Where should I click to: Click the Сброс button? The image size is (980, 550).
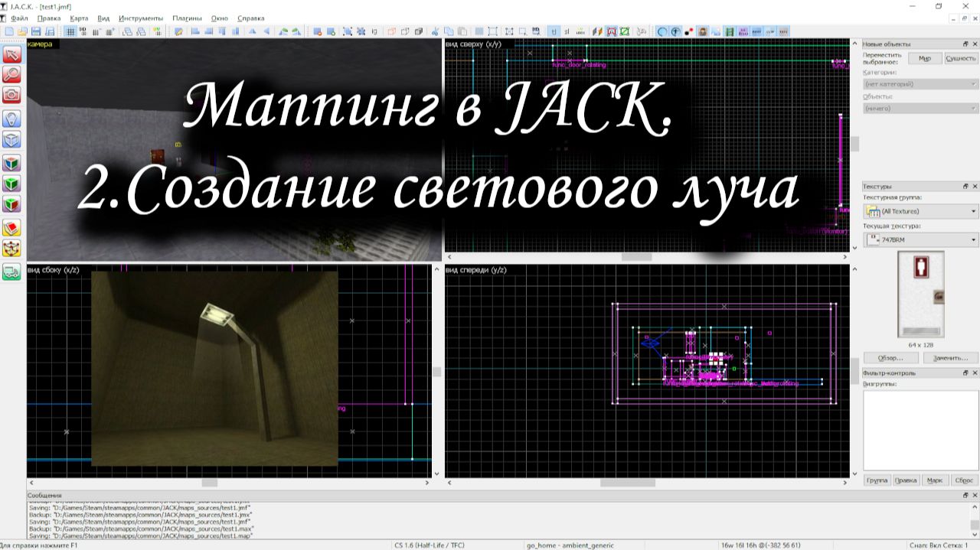964,480
